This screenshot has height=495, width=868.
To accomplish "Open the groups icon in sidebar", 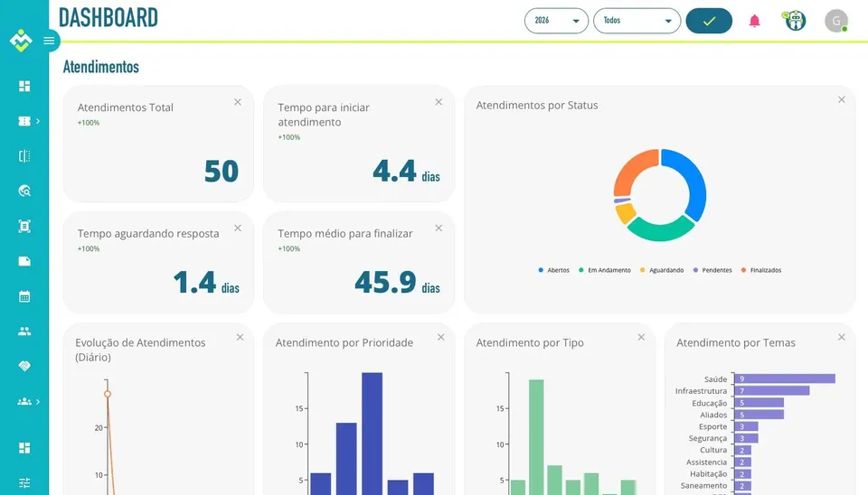I will pyautogui.click(x=24, y=402).
